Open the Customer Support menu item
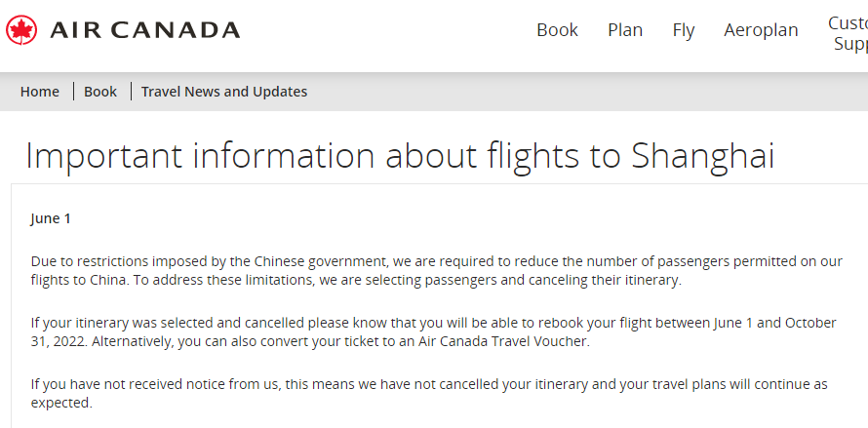 848,33
